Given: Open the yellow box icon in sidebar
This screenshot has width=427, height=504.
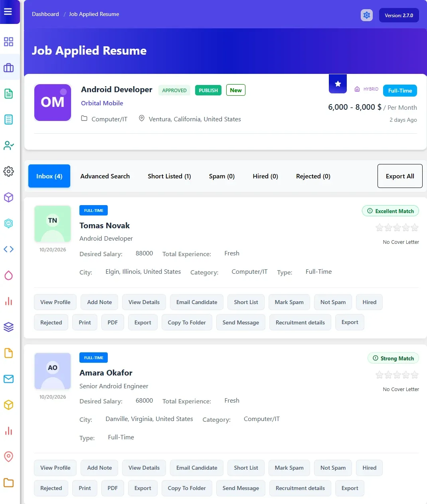Looking at the screenshot, I should coord(8,405).
